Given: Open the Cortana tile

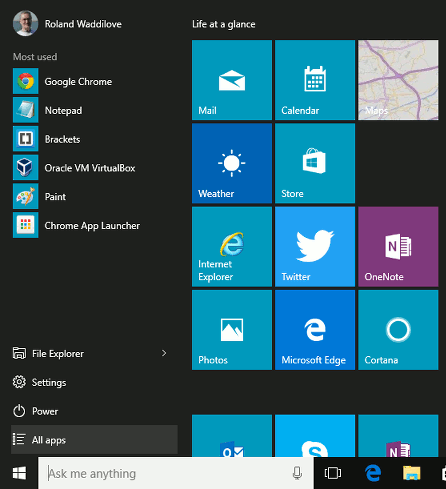Looking at the screenshot, I should (398, 330).
